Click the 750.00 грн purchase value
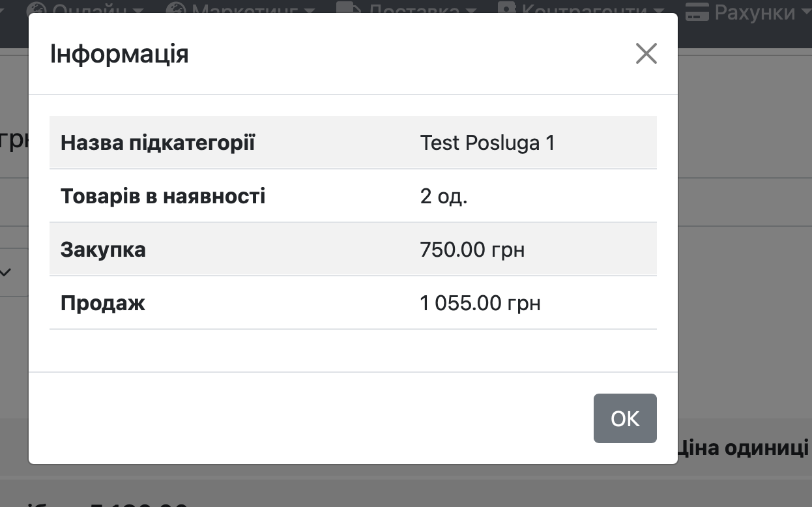Viewport: 812px width, 507px height. pyautogui.click(x=472, y=250)
